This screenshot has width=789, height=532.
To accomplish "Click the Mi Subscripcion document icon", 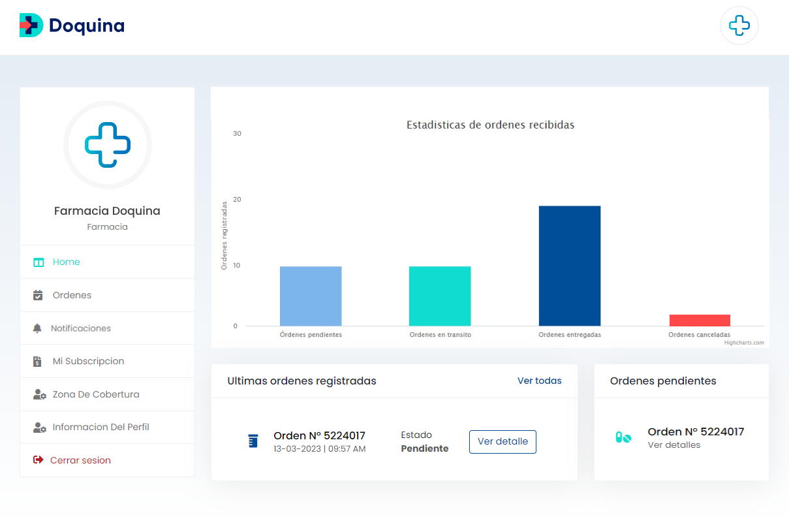I will click(39, 360).
